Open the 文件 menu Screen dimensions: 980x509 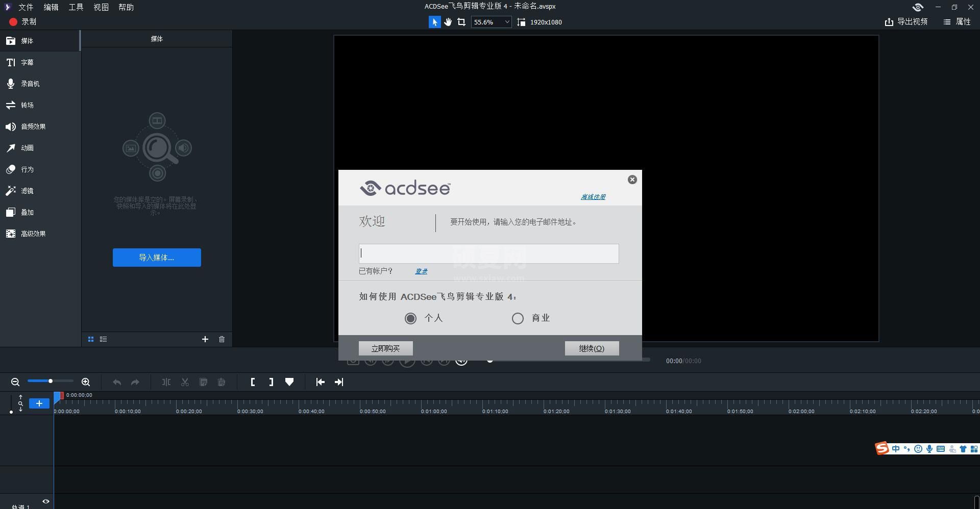(x=26, y=7)
